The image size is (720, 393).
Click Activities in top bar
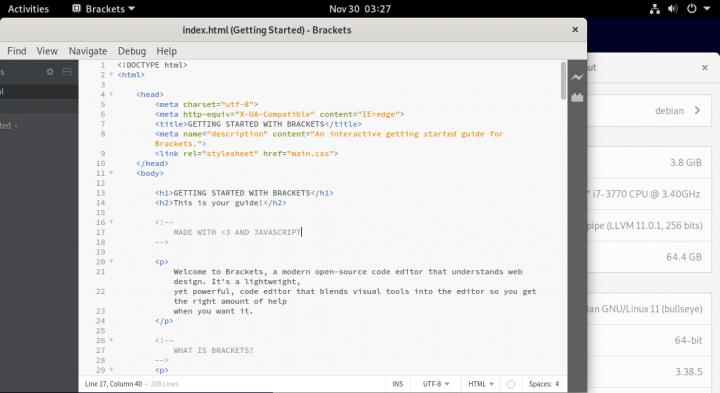[x=28, y=9]
